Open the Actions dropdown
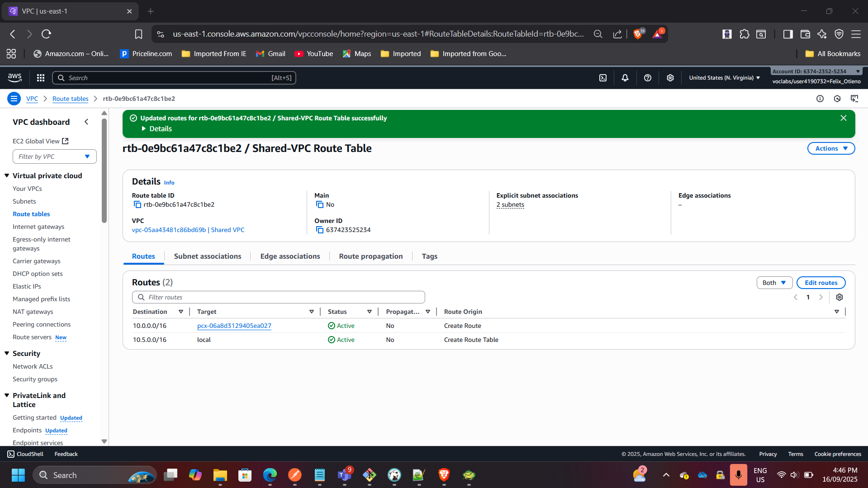Screen dimensions: 868x488 point(831,148)
